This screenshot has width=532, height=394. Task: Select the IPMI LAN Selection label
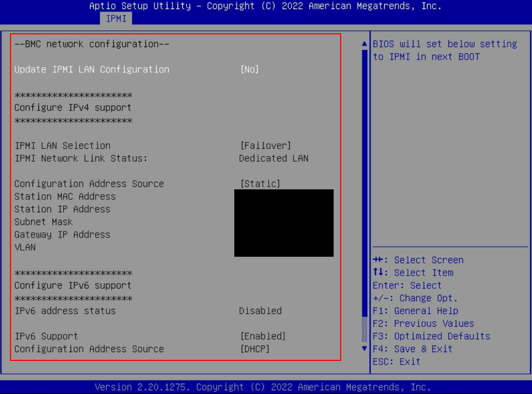[x=63, y=146]
